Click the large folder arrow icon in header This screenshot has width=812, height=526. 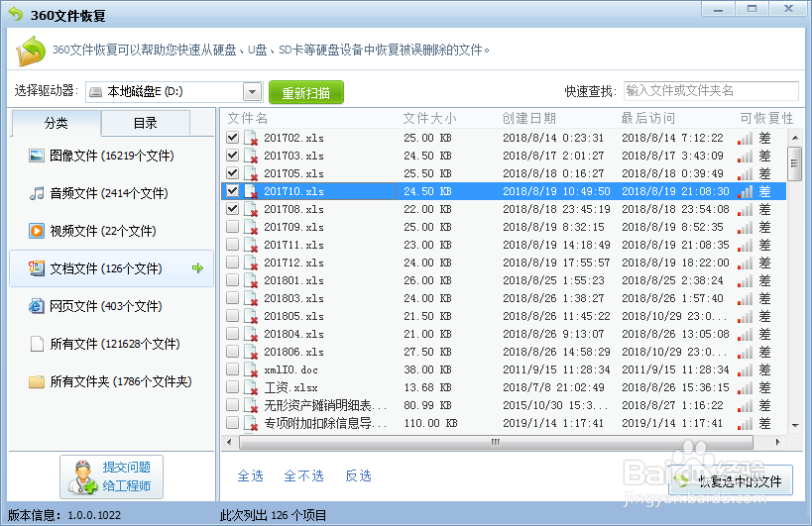pos(31,51)
